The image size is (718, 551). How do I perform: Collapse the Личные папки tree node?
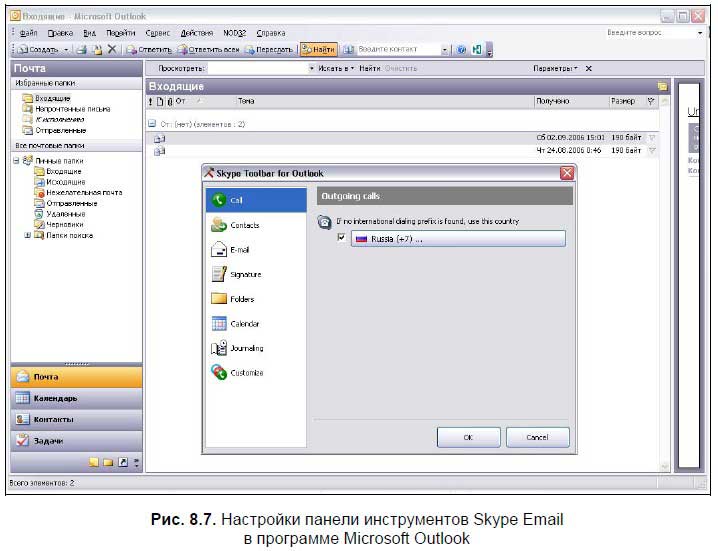pyautogui.click(x=16, y=159)
